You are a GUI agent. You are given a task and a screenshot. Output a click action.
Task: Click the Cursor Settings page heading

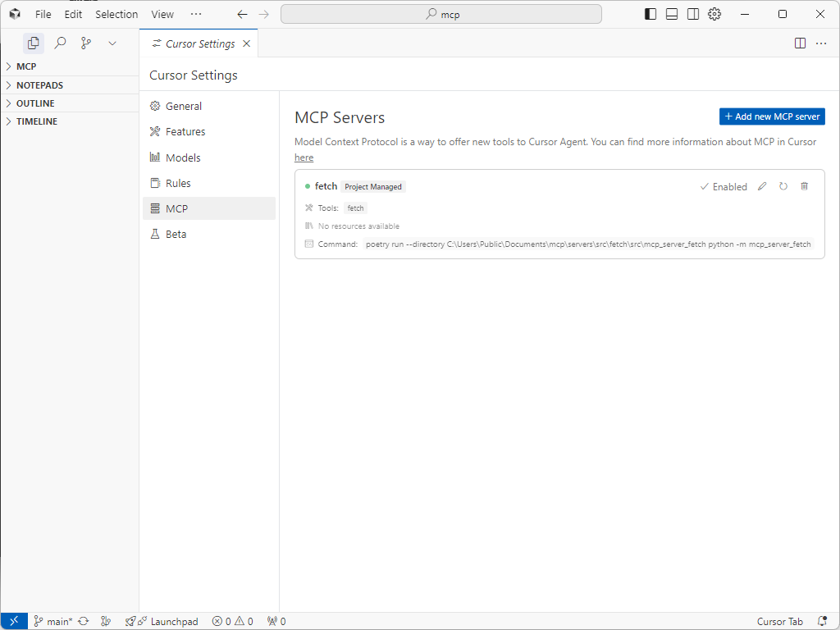(194, 75)
